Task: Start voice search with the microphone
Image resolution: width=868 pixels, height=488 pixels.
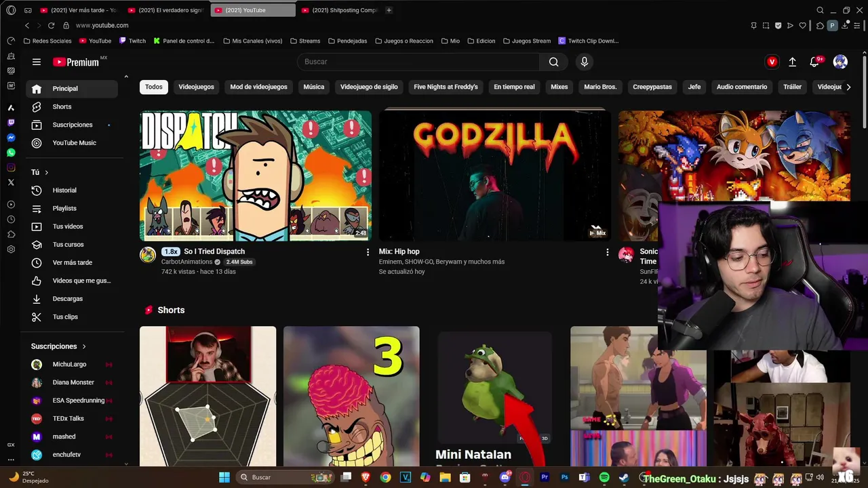Action: [584, 62]
